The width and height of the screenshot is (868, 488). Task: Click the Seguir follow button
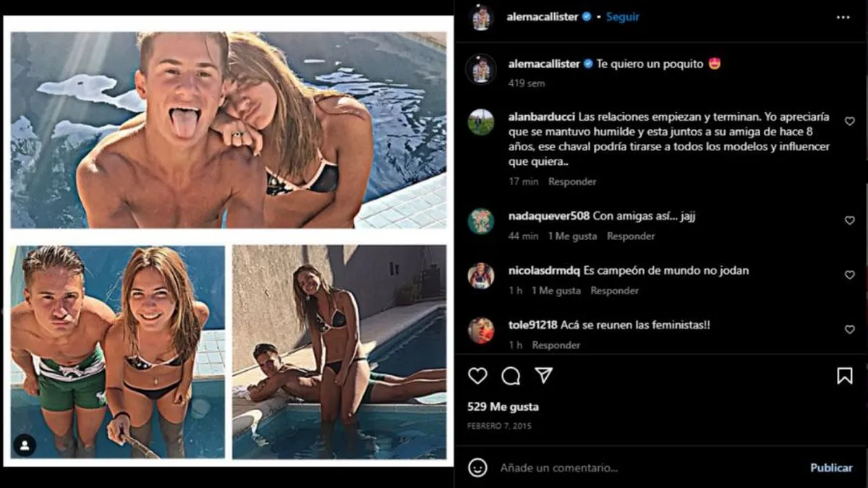[623, 17]
